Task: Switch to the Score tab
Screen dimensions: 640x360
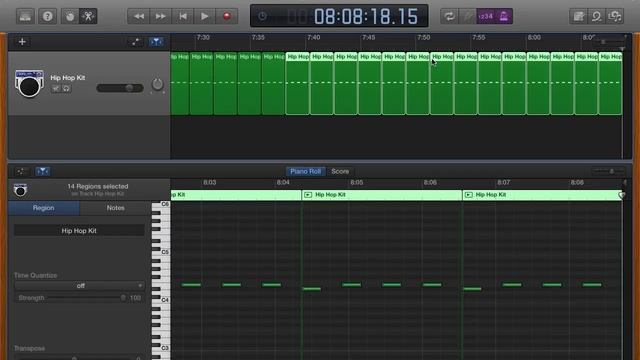Action: [x=340, y=171]
